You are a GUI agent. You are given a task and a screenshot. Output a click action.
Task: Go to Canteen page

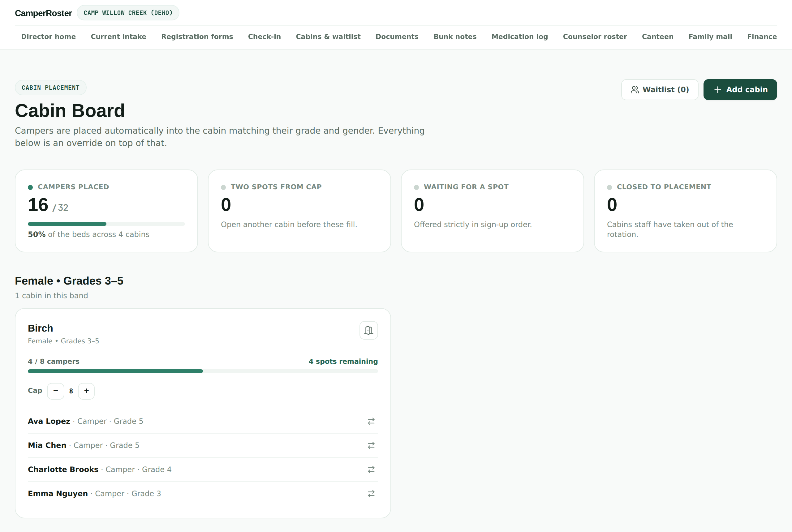tap(658, 36)
